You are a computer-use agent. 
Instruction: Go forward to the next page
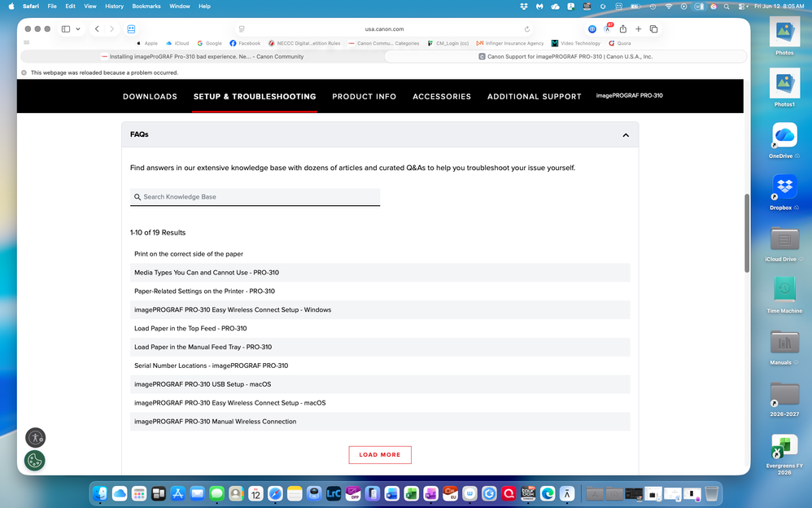(x=111, y=29)
